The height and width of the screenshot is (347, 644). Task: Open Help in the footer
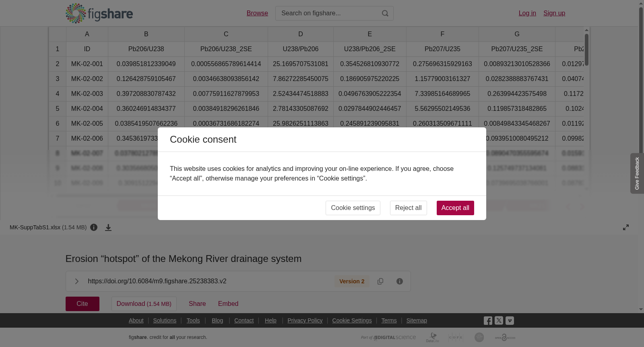[x=270, y=320]
